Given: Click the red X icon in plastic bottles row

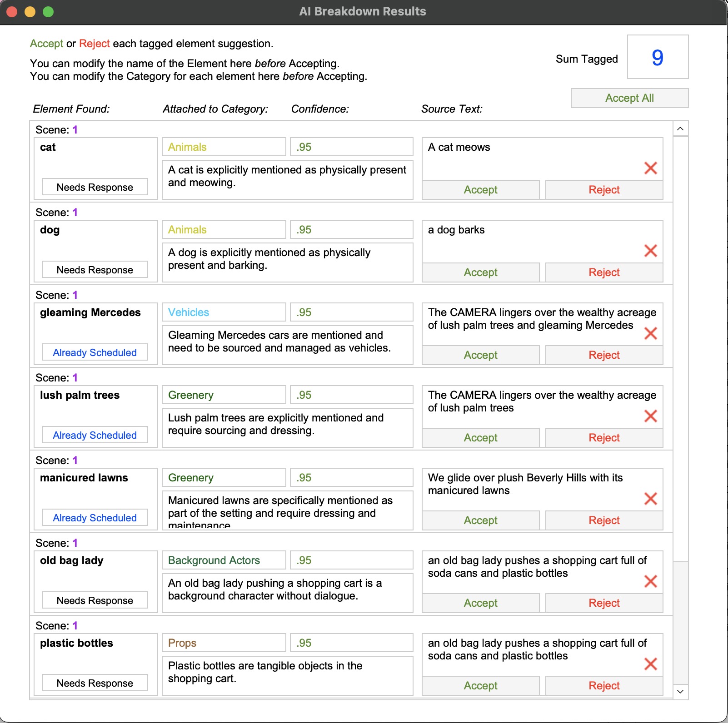Looking at the screenshot, I should coord(651,664).
